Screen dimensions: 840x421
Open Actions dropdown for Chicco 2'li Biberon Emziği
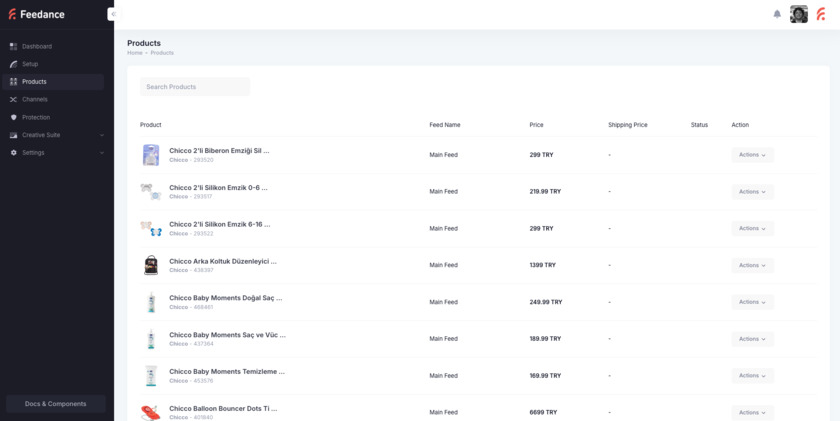click(x=752, y=155)
